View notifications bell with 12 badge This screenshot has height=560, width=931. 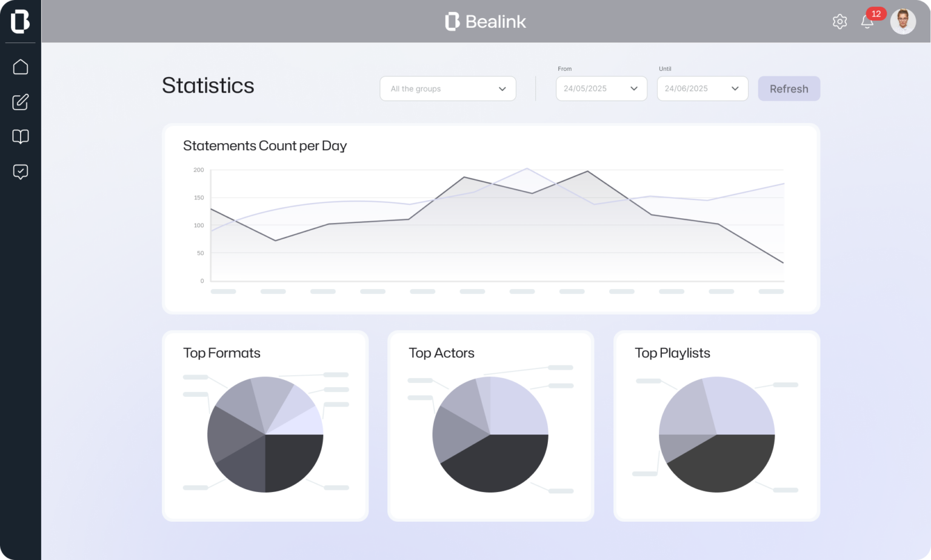click(868, 22)
